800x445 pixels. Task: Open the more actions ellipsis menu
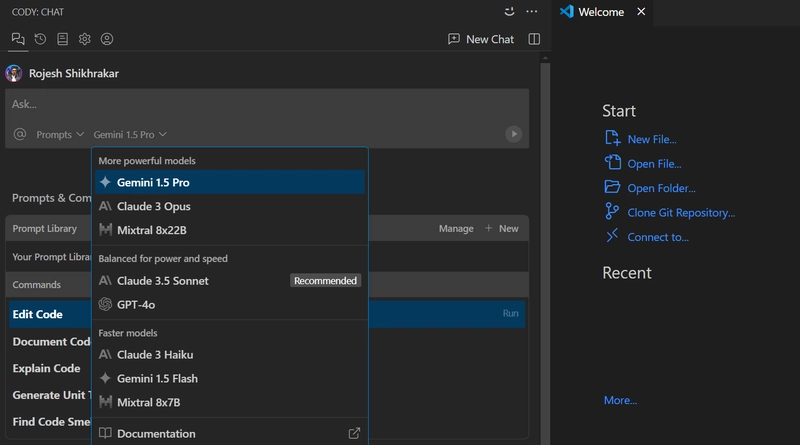click(x=532, y=11)
